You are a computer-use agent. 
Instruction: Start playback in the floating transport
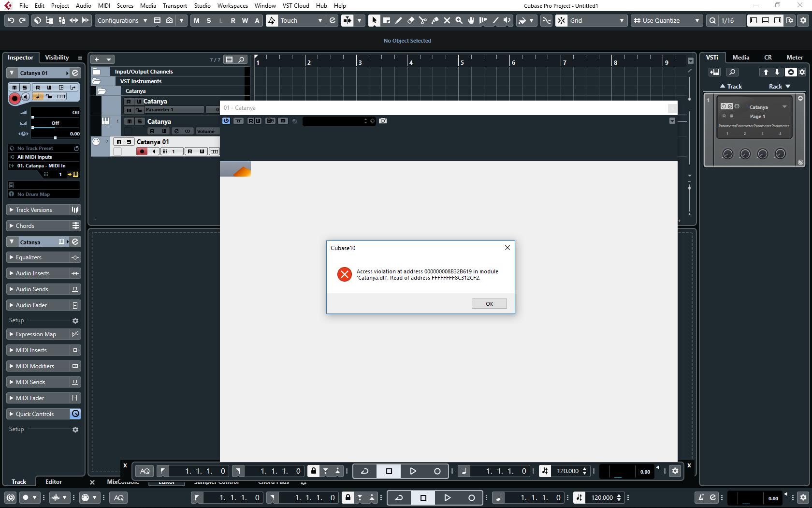point(413,471)
